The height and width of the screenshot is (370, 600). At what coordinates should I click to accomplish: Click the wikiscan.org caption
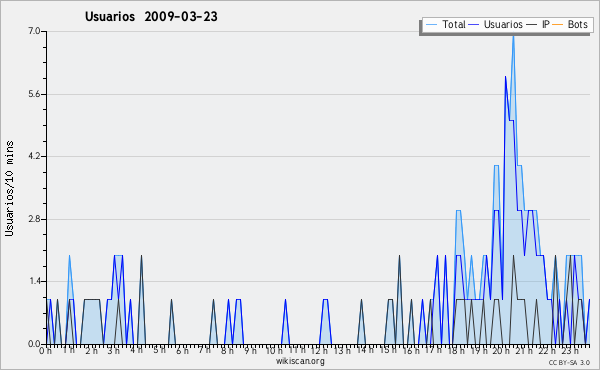(x=300, y=361)
